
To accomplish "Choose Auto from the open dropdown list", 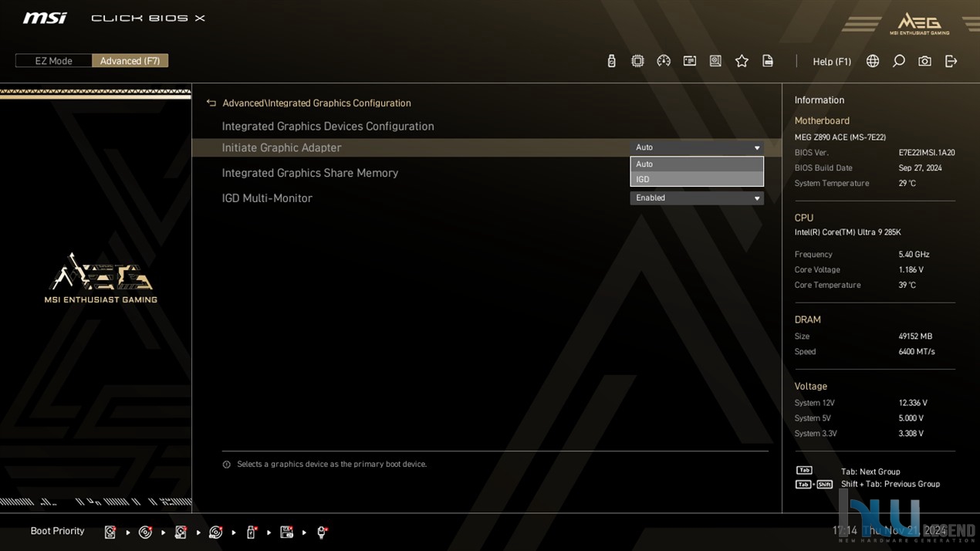I will [697, 164].
